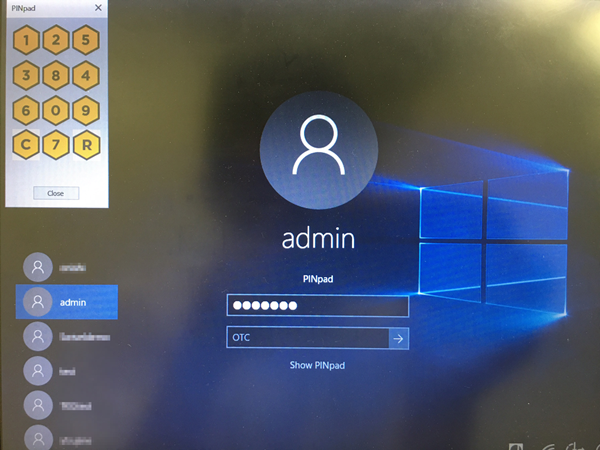Click the network icon at bottom right

pos(548,447)
